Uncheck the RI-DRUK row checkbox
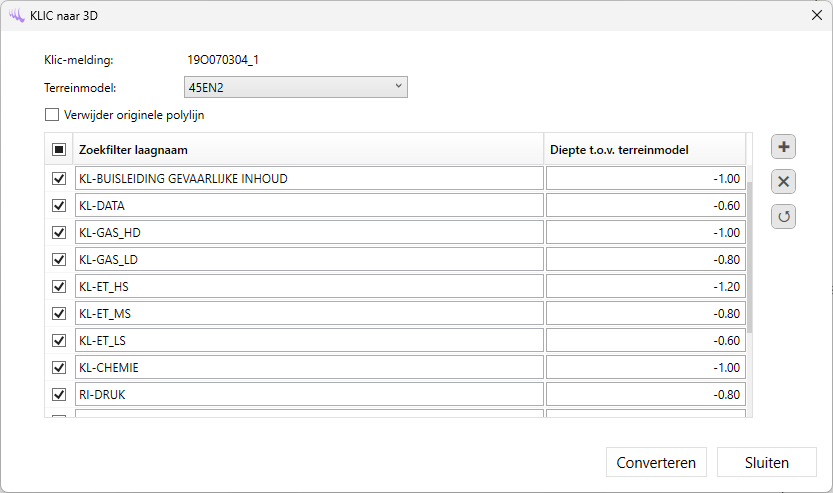The height and width of the screenshot is (493, 833). tap(59, 394)
